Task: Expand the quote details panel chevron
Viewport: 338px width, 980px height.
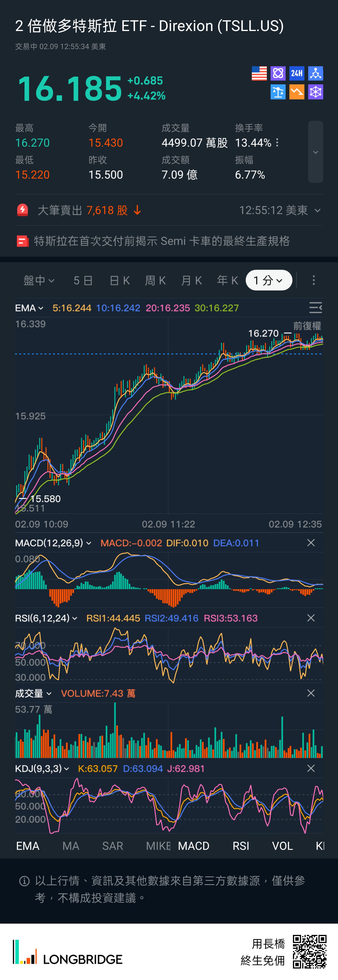Action: 315,152
